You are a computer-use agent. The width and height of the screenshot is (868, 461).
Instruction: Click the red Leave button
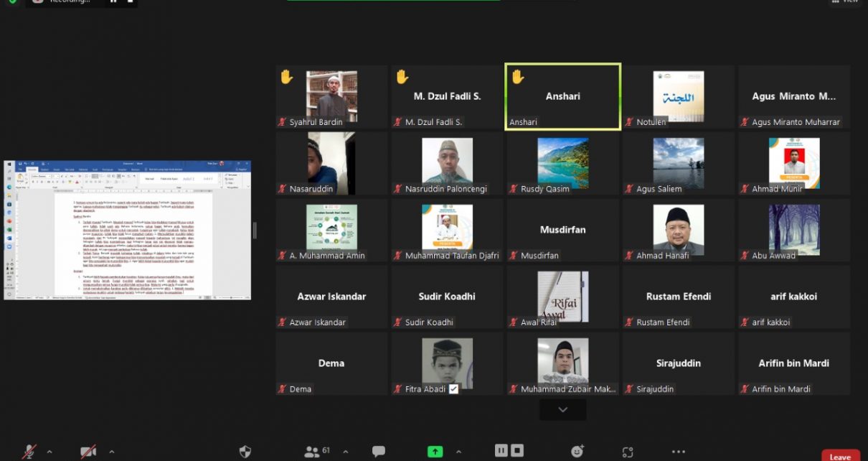[x=840, y=456]
